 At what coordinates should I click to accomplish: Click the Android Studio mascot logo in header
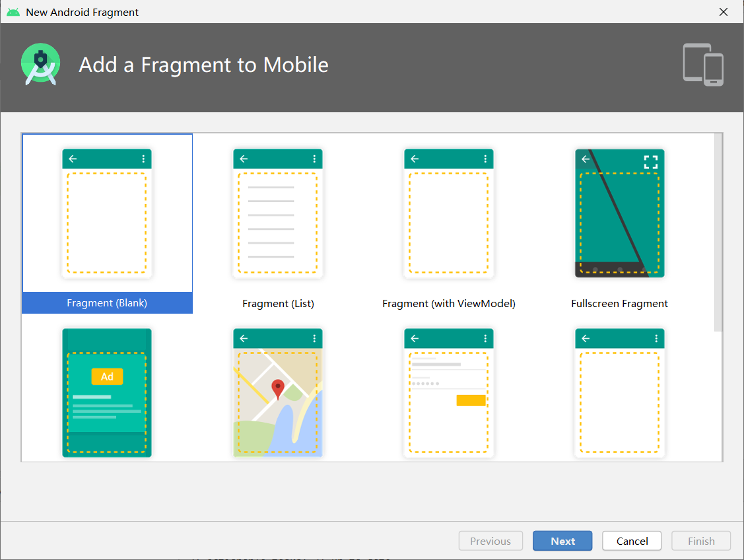(40, 65)
